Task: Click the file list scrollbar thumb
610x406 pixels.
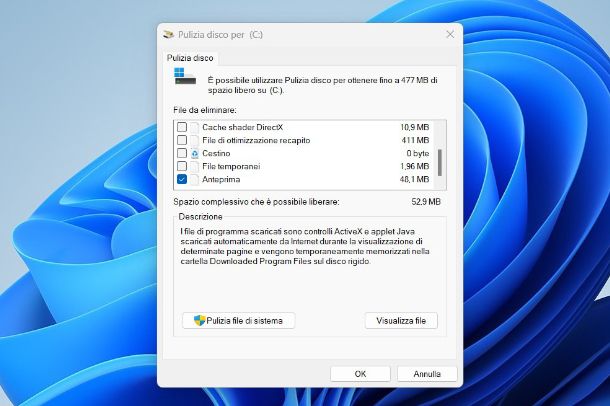Action: [440, 163]
